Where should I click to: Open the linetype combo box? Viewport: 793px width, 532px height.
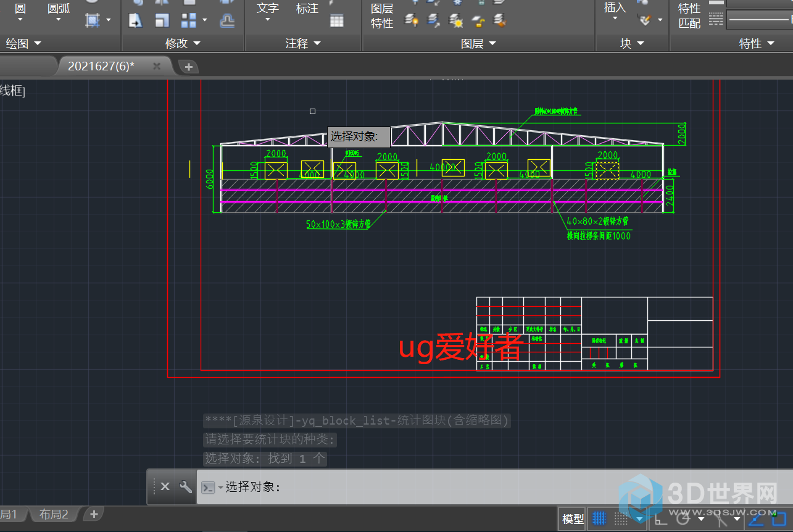pos(760,20)
